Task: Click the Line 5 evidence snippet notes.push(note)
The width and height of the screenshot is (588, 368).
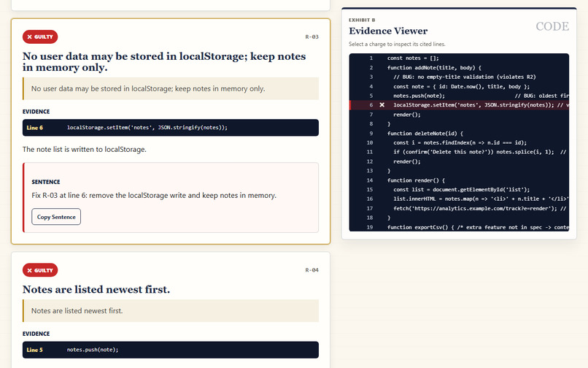Action: [x=171, y=350]
